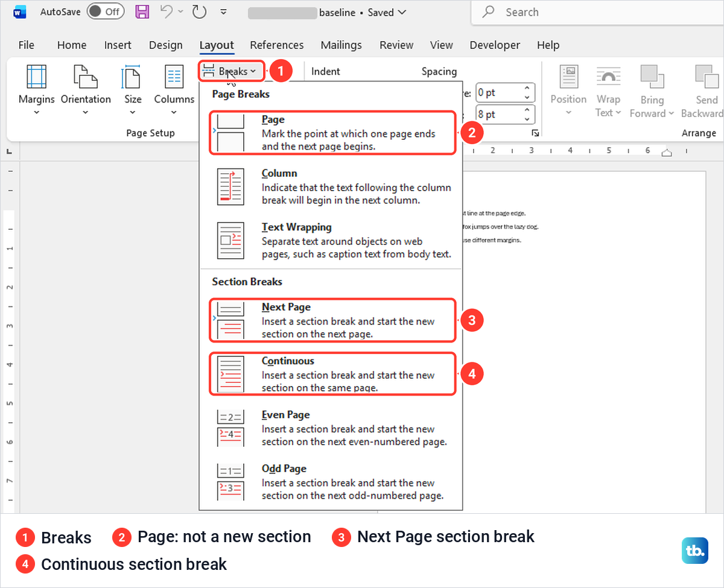Decrease the Spacing After value

(x=527, y=119)
